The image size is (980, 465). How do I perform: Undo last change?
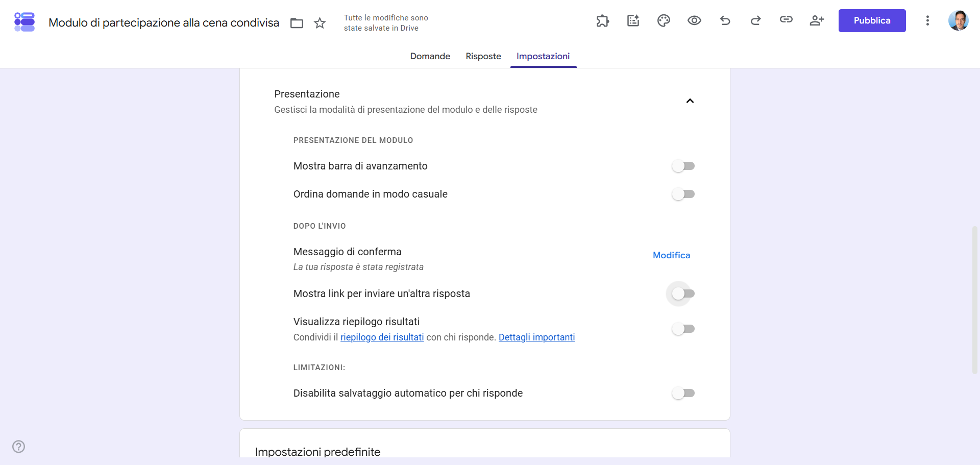(725, 20)
